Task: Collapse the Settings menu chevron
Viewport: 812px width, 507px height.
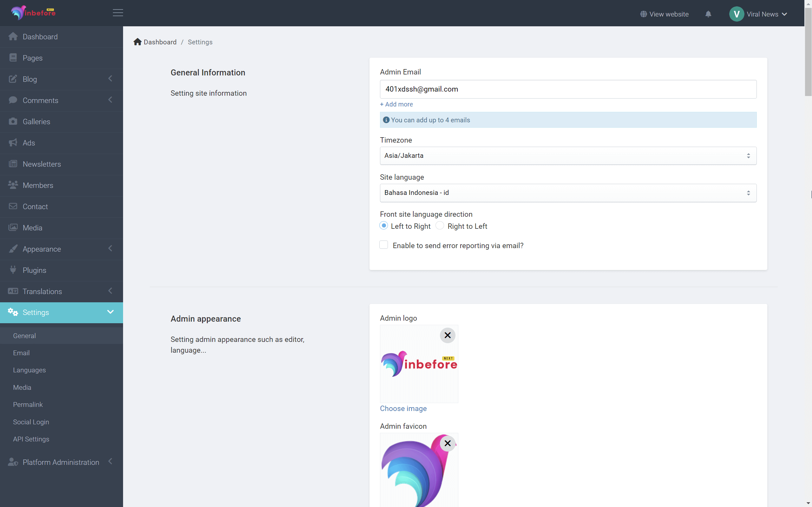Action: pyautogui.click(x=110, y=312)
